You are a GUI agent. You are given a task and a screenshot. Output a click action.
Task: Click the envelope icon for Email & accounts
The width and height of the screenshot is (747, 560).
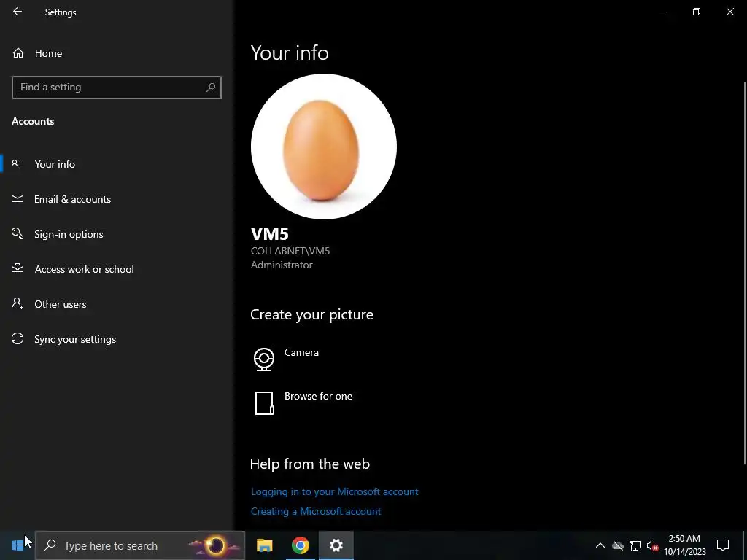18,198
